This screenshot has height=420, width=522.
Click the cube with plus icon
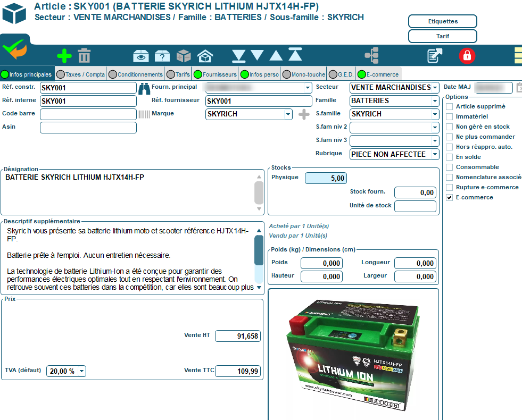pyautogui.click(x=184, y=56)
